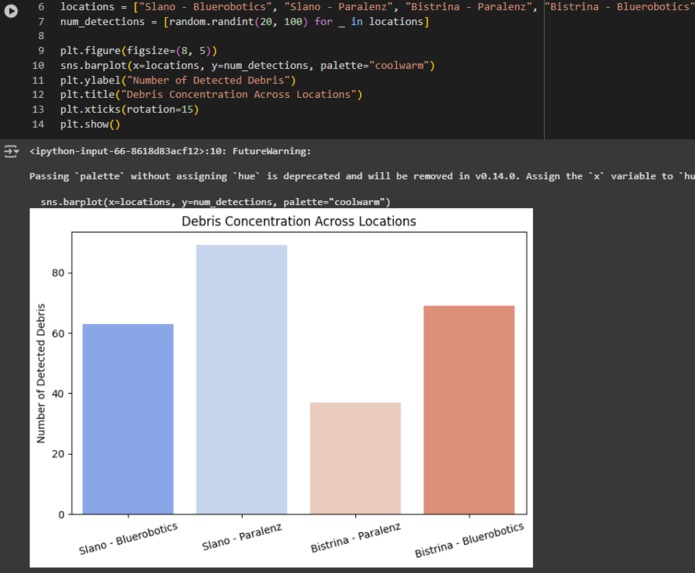Toggle the cell output options icon
The height and width of the screenshot is (573, 695).
click(x=11, y=152)
